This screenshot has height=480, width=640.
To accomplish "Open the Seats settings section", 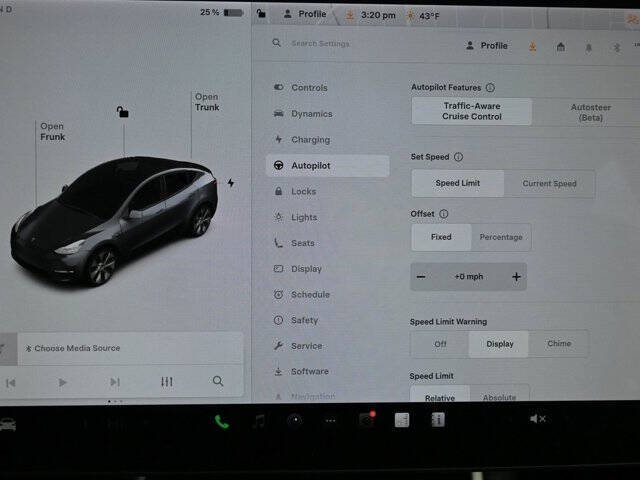I will pos(327,243).
